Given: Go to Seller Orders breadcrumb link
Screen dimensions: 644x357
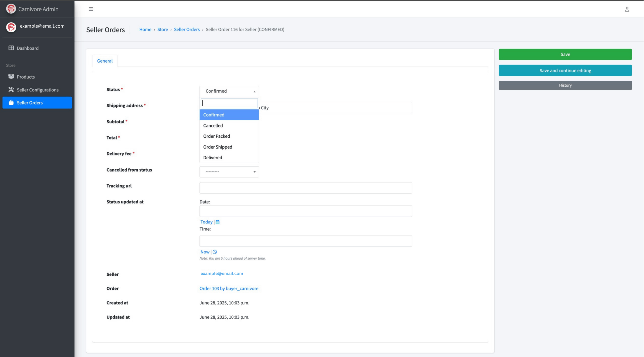Looking at the screenshot, I should point(187,29).
